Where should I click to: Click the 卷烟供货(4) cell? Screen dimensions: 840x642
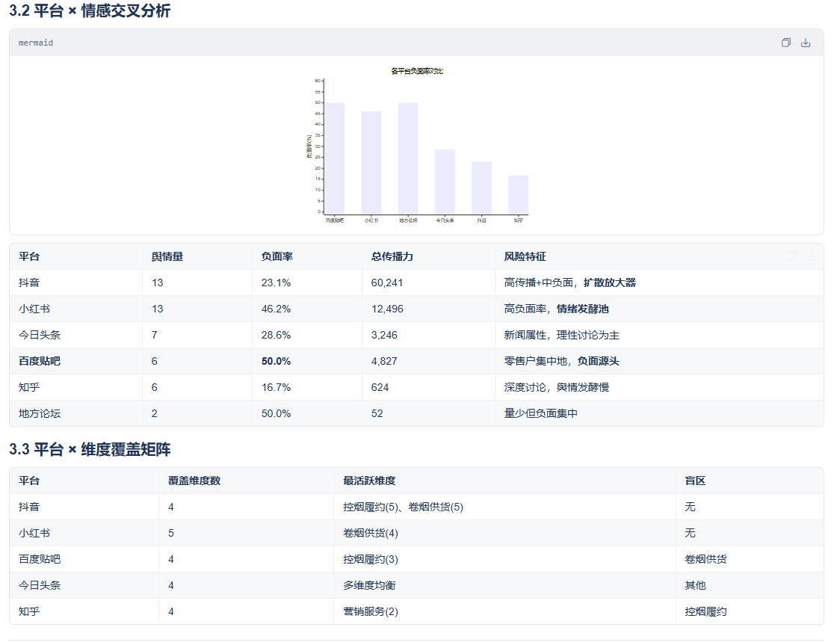pos(371,533)
